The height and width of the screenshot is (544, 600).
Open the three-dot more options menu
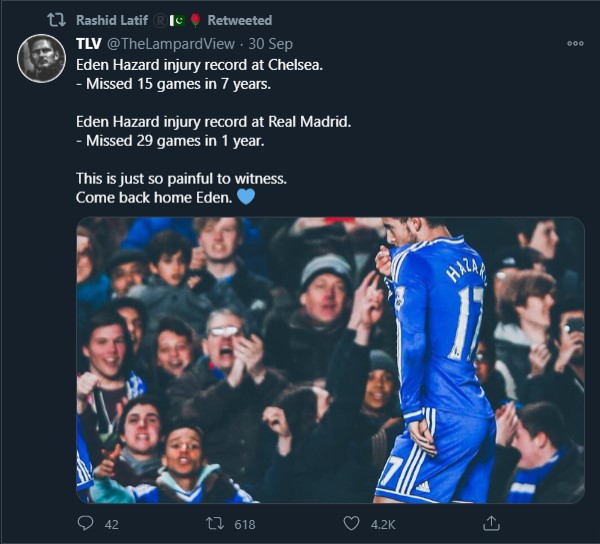575,44
